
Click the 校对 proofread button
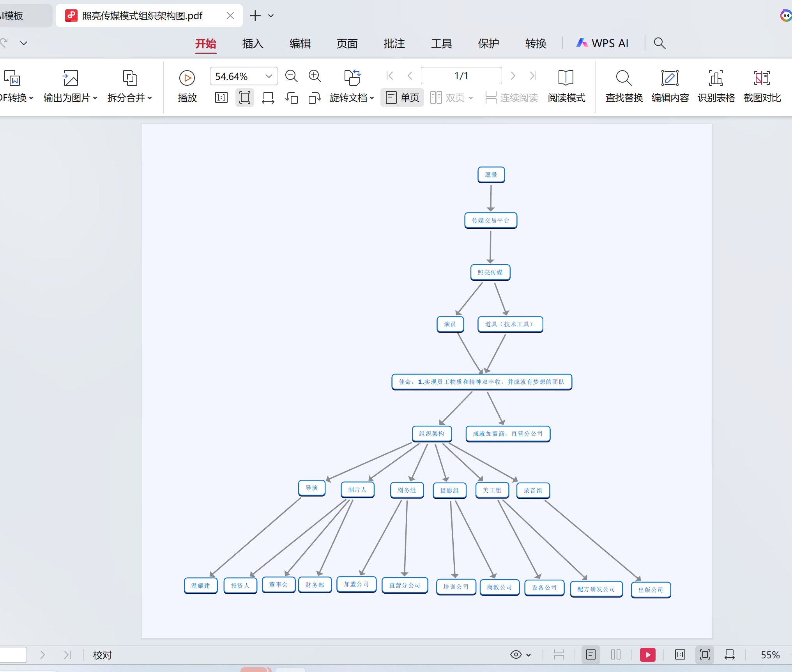(x=103, y=655)
